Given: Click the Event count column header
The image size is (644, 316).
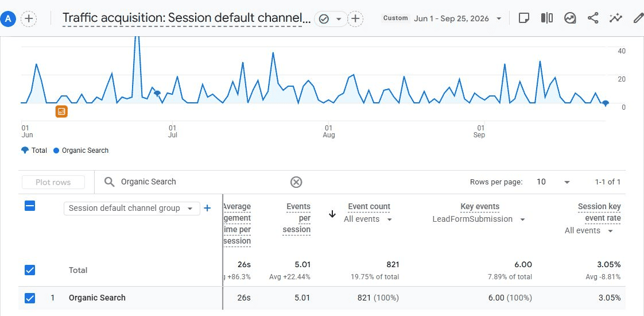Looking at the screenshot, I should (369, 207).
